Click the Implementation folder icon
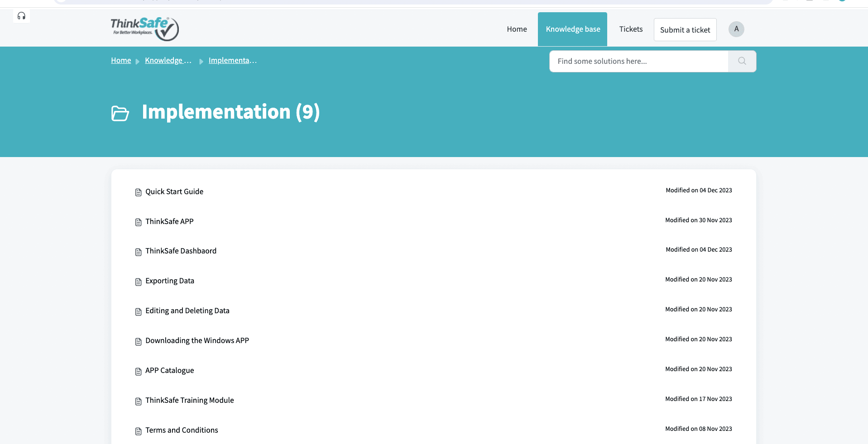The height and width of the screenshot is (444, 868). 120,113
